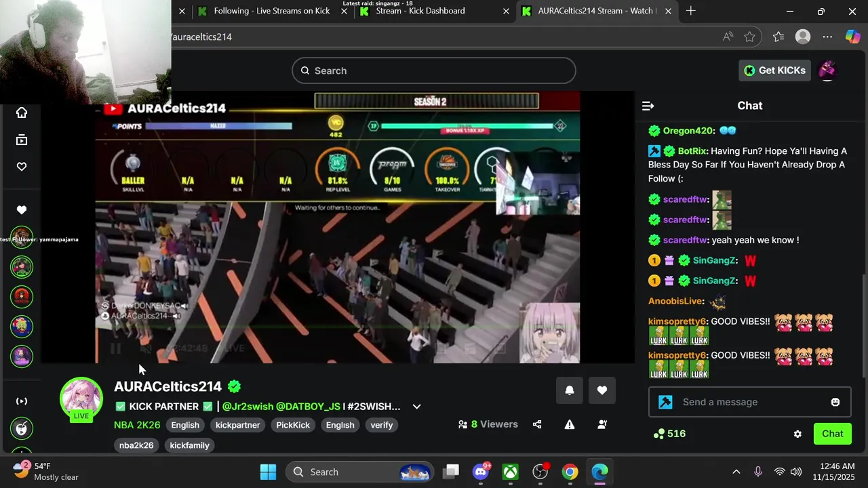
Task: Collapse the chat panel with arrow icon
Action: (x=648, y=106)
